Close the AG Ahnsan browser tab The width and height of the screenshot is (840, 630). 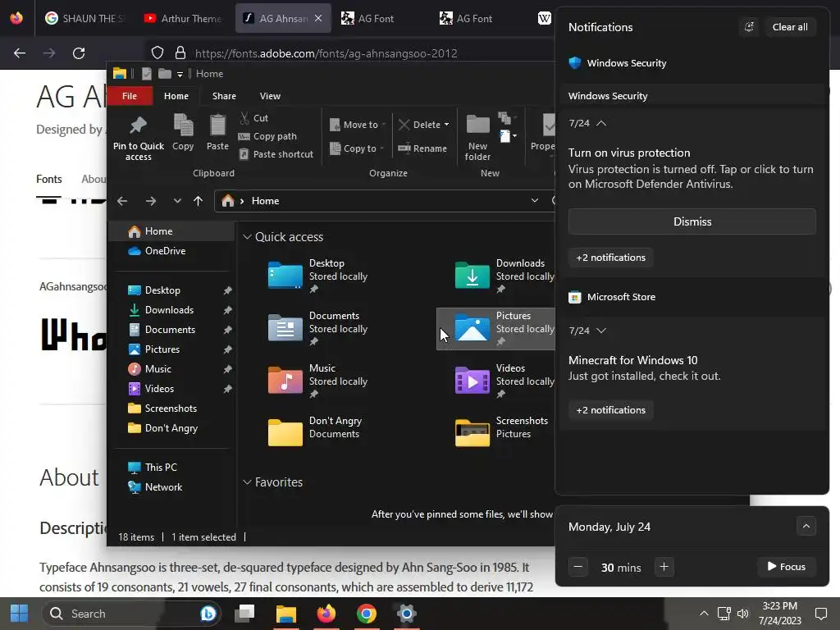tap(318, 18)
